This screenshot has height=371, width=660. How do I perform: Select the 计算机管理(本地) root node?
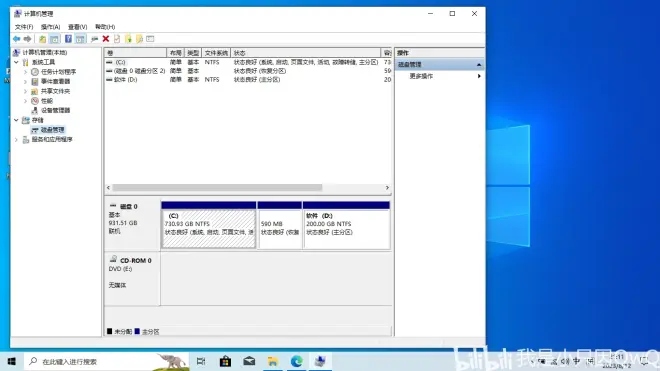(x=45, y=53)
